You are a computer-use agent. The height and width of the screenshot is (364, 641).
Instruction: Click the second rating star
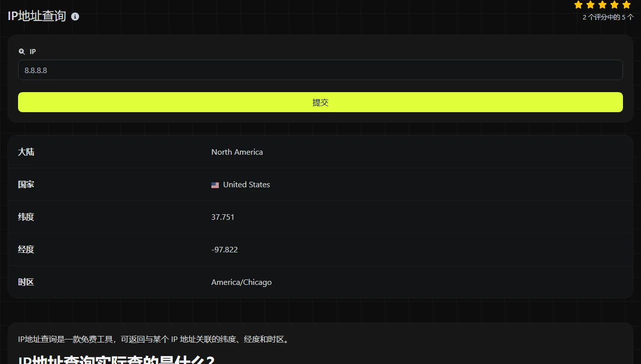(x=590, y=5)
